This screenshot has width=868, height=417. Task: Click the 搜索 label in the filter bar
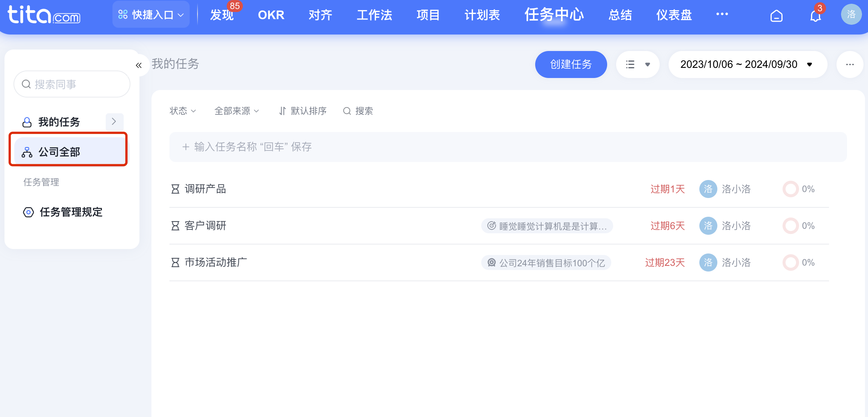click(364, 111)
